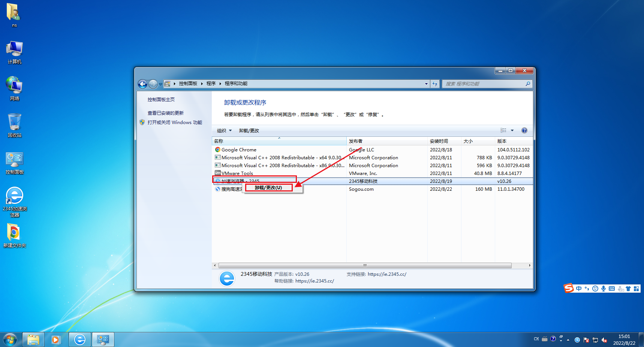The image size is (644, 347).
Task: Expand the 组织 dropdown menu
Action: click(x=224, y=130)
